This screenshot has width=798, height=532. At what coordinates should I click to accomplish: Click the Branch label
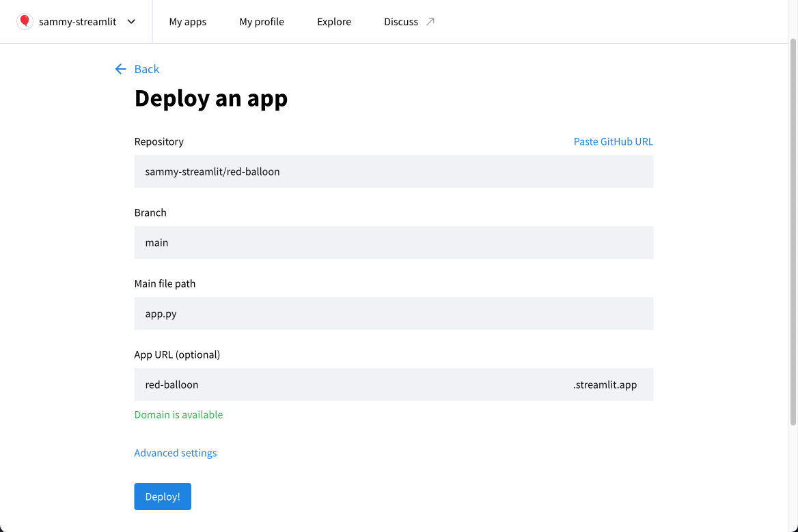pos(150,212)
